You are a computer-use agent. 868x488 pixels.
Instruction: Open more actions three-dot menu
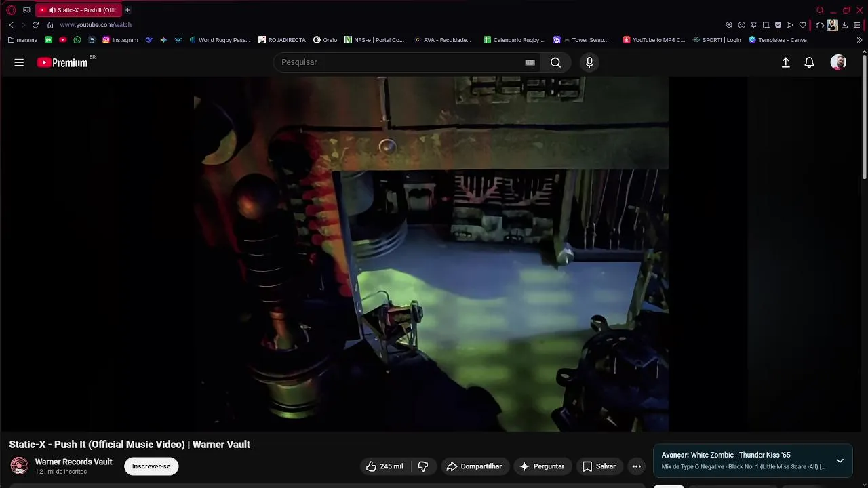[x=636, y=466]
